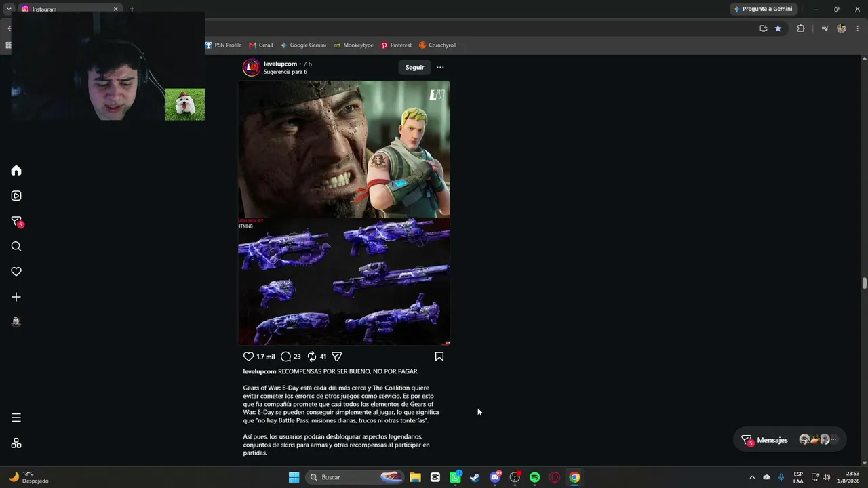Open the Mensajes floating panel

tap(790, 440)
